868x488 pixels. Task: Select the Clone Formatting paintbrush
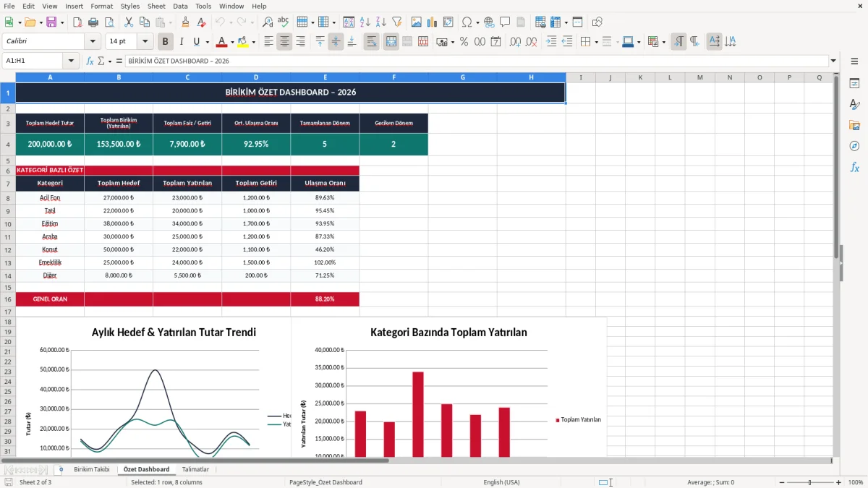pyautogui.click(x=185, y=22)
